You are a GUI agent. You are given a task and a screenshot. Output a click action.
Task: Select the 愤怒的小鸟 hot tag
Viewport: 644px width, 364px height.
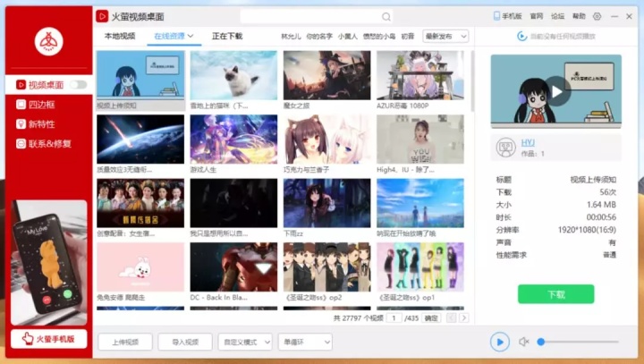379,37
